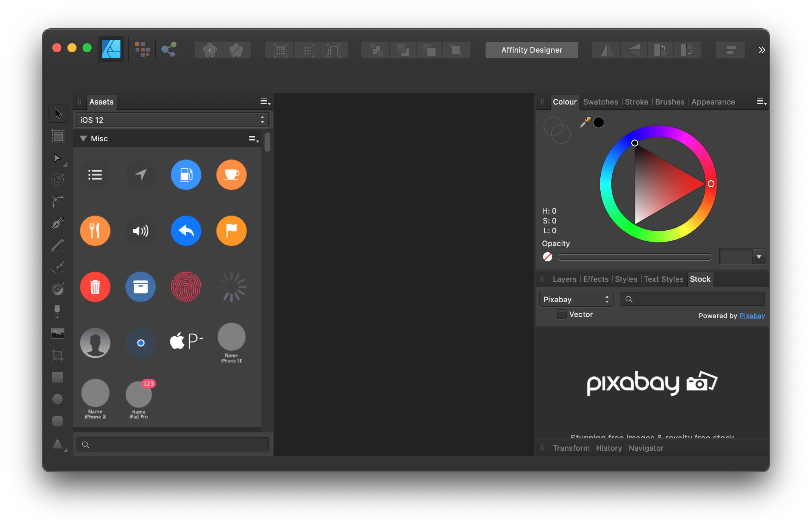This screenshot has height=528, width=812.
Task: Click the no-colour opacity toggle
Action: 548,257
